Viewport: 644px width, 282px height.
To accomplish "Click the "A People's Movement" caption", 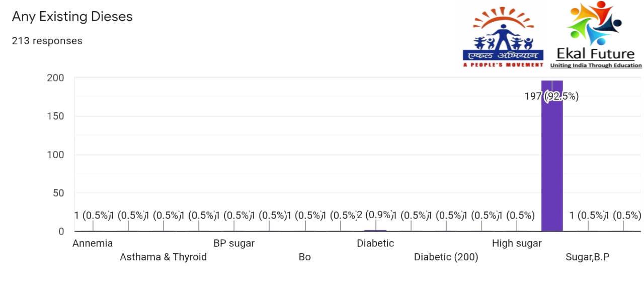I will click(x=503, y=65).
